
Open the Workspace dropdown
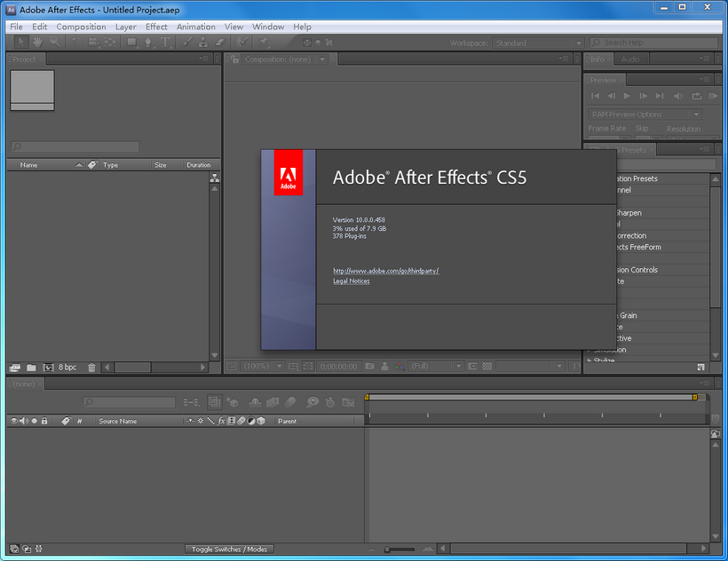click(x=537, y=43)
